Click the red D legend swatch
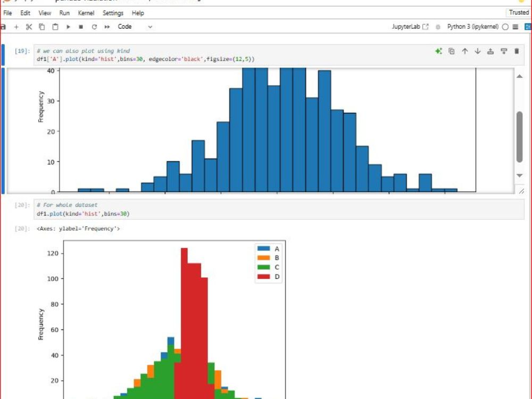 pos(264,277)
